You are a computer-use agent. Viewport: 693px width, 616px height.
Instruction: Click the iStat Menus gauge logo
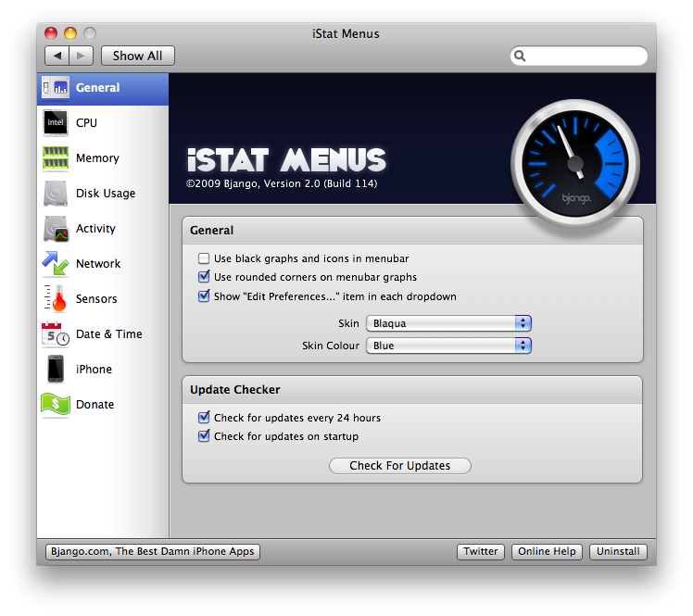(x=575, y=164)
